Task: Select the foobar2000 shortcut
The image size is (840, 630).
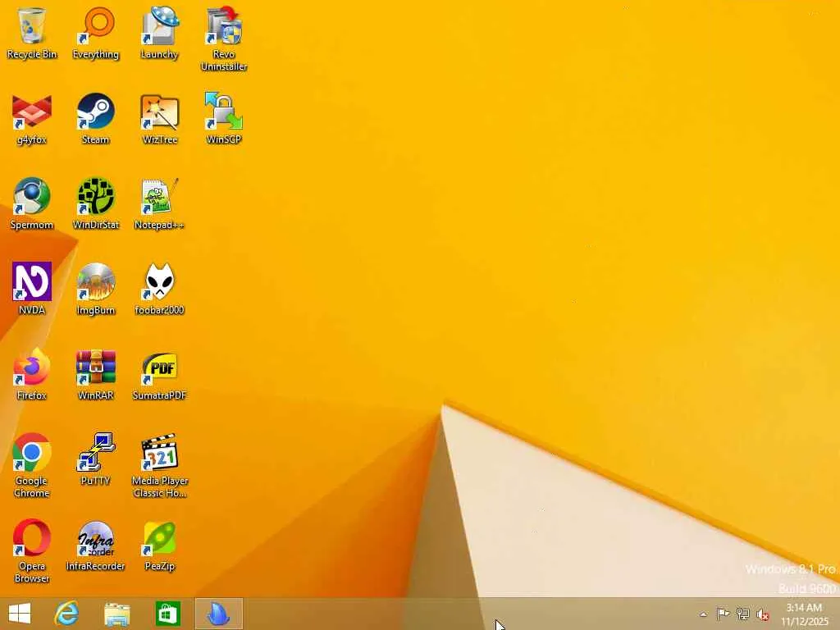Action: (x=160, y=288)
